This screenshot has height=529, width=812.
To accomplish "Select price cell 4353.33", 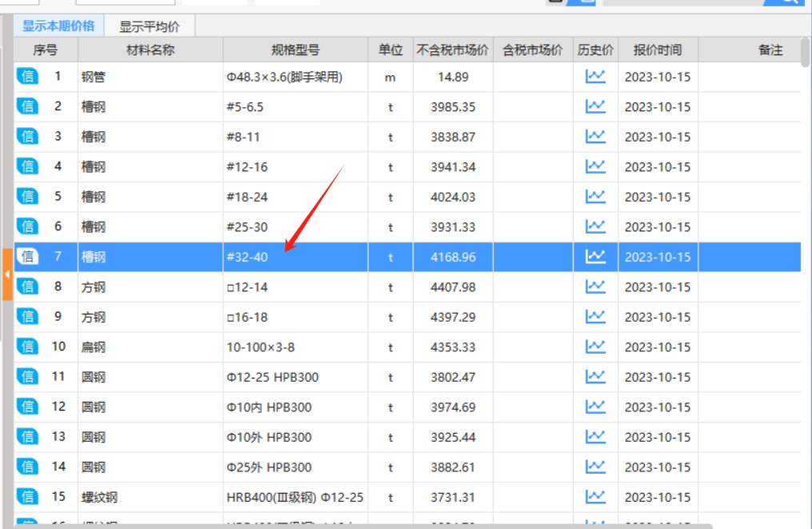I will (x=453, y=347).
